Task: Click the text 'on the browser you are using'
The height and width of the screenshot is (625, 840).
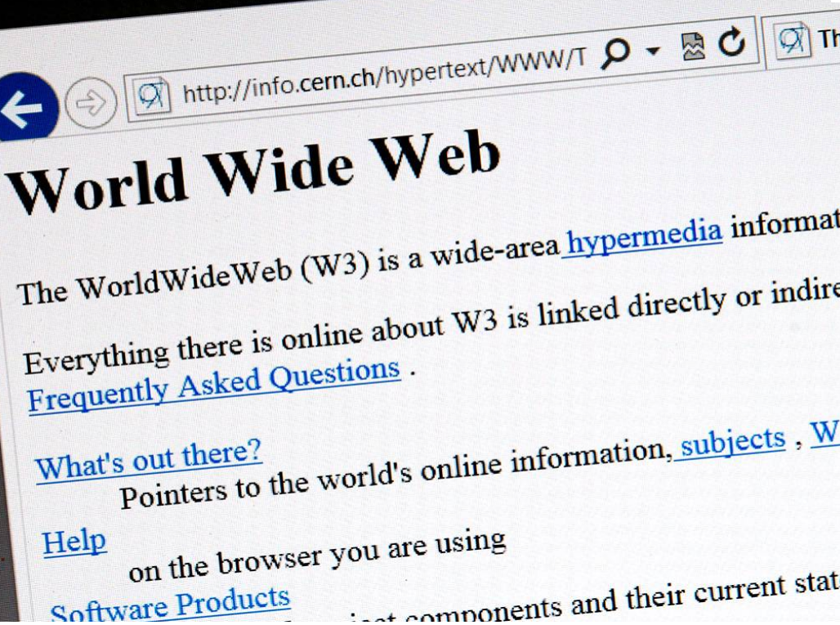Action: pyautogui.click(x=318, y=557)
